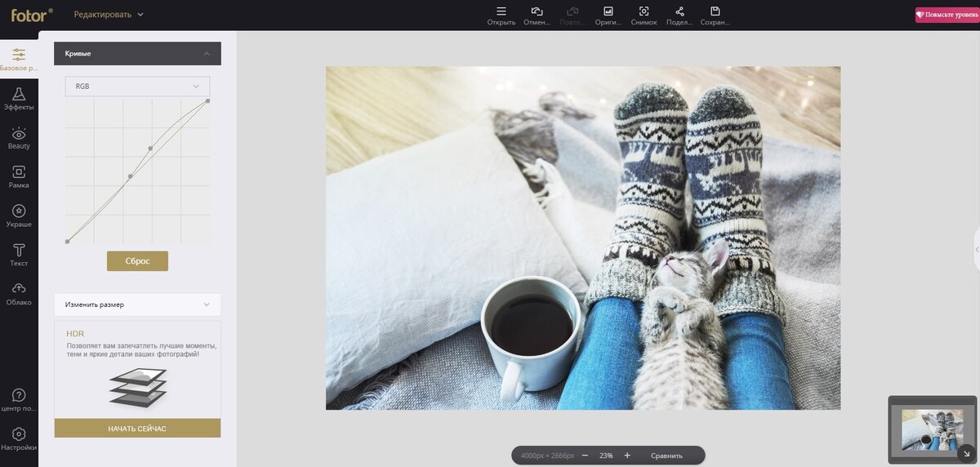Open the Текст tool section
This screenshot has width=980, height=467.
point(19,255)
